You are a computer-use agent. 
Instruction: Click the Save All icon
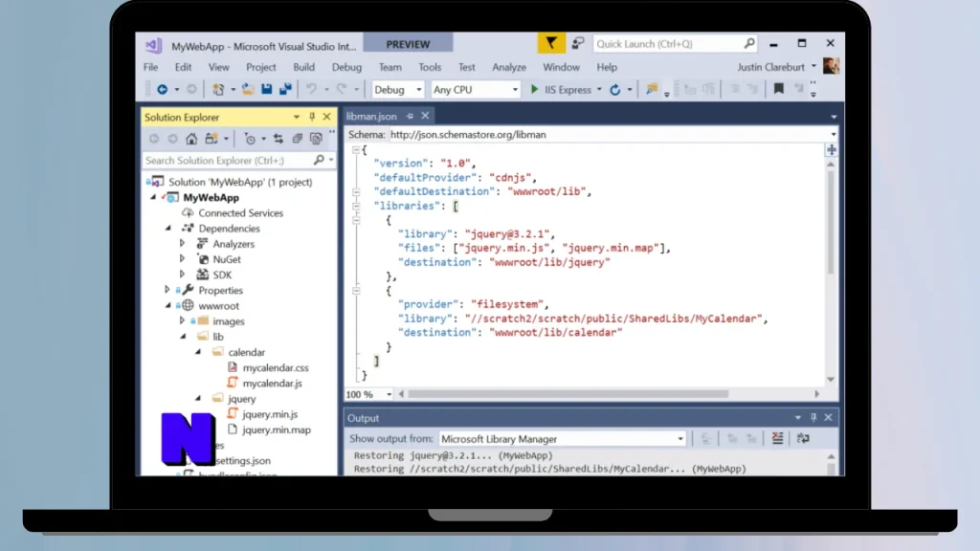[285, 89]
